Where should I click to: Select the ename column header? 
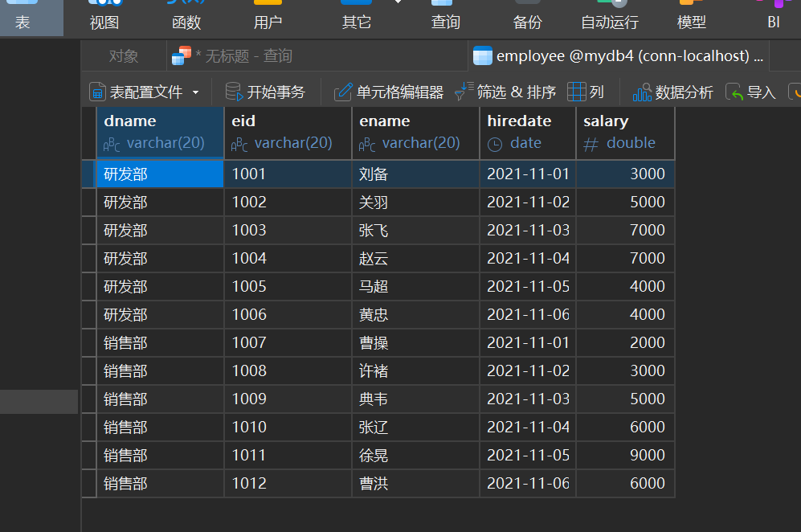click(x=415, y=133)
